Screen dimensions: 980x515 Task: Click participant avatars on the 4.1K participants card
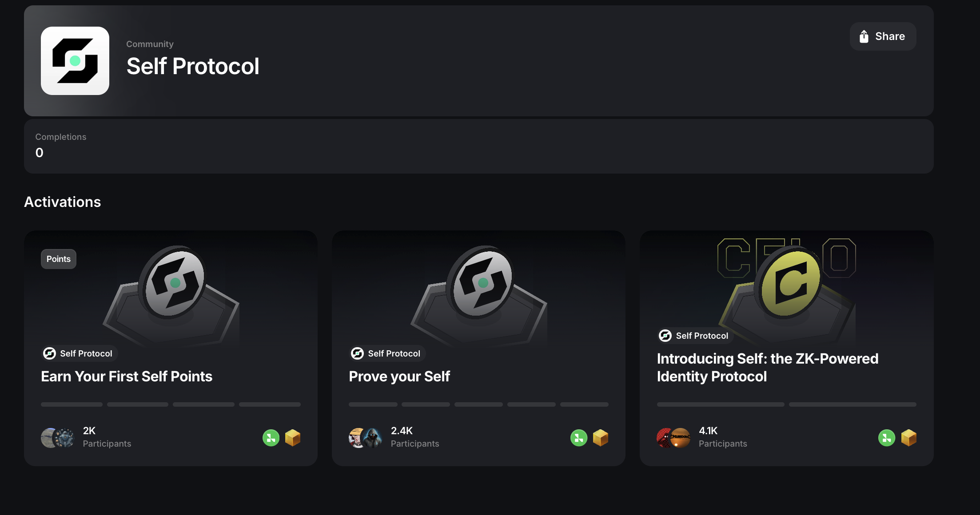673,438
